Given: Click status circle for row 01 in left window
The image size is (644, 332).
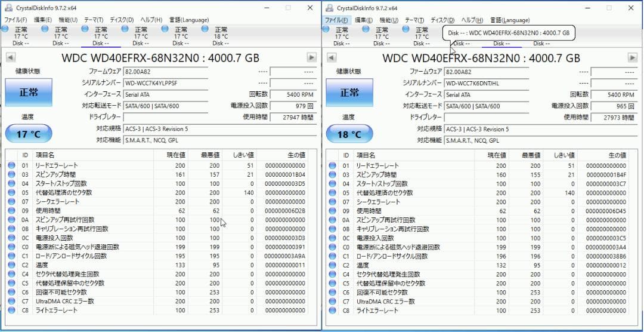Looking at the screenshot, I should (11, 165).
